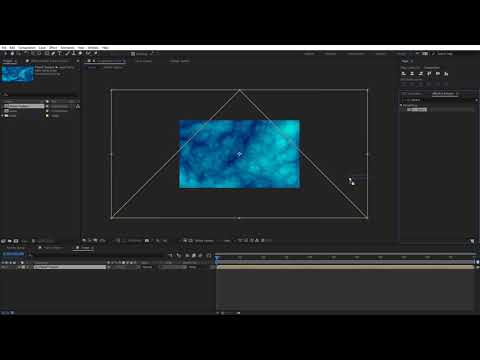
Task: Take a snapshot with the viewer camera icon
Action: click(147, 240)
